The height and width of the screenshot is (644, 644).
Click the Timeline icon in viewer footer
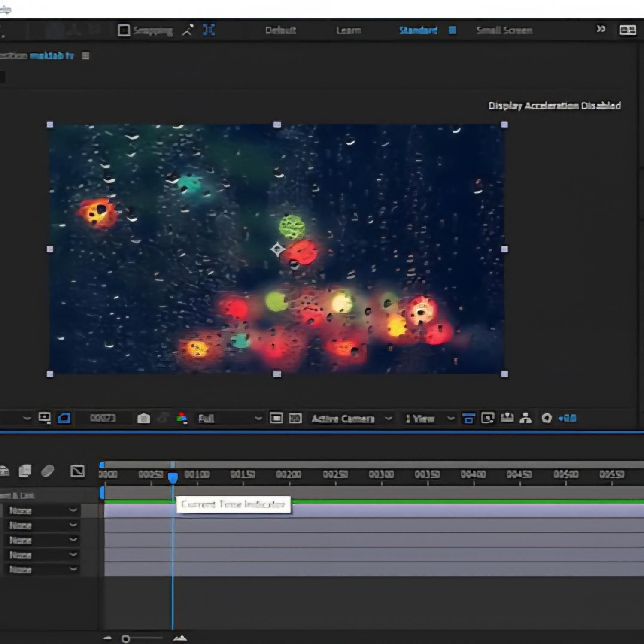tap(507, 417)
